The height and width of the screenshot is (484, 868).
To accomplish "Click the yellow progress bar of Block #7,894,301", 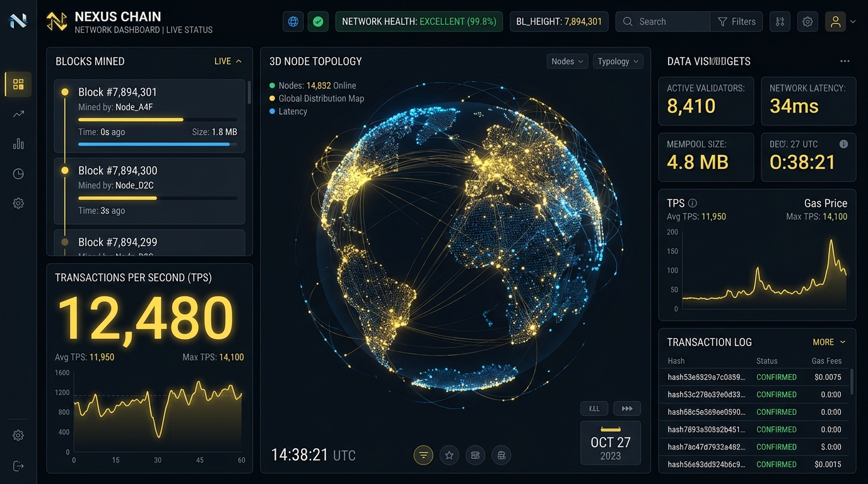I will coord(158,119).
